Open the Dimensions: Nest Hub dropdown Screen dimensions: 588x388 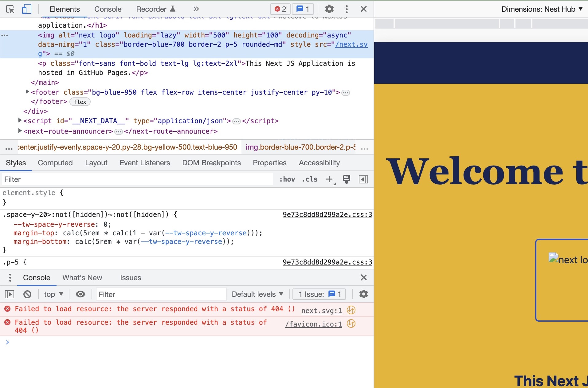pos(542,9)
